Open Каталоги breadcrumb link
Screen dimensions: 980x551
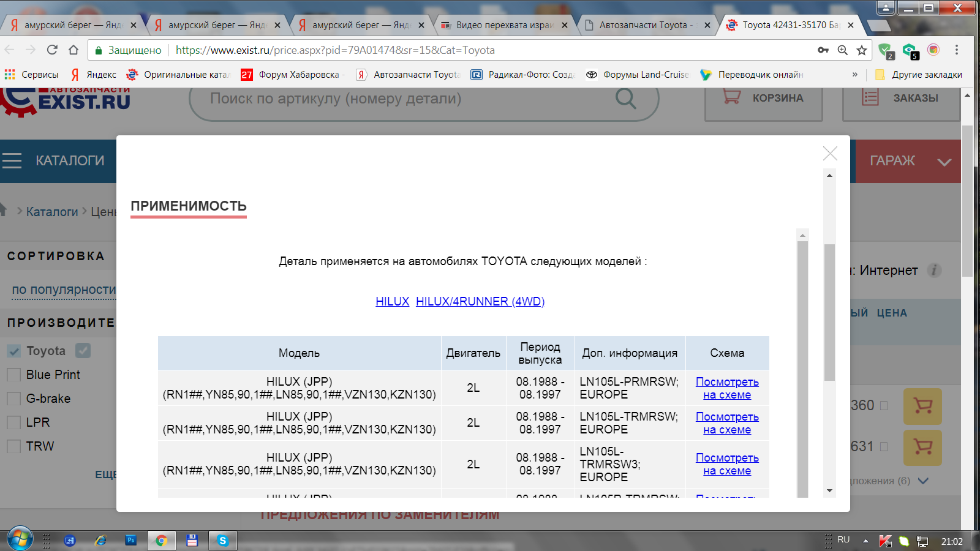[x=52, y=212]
